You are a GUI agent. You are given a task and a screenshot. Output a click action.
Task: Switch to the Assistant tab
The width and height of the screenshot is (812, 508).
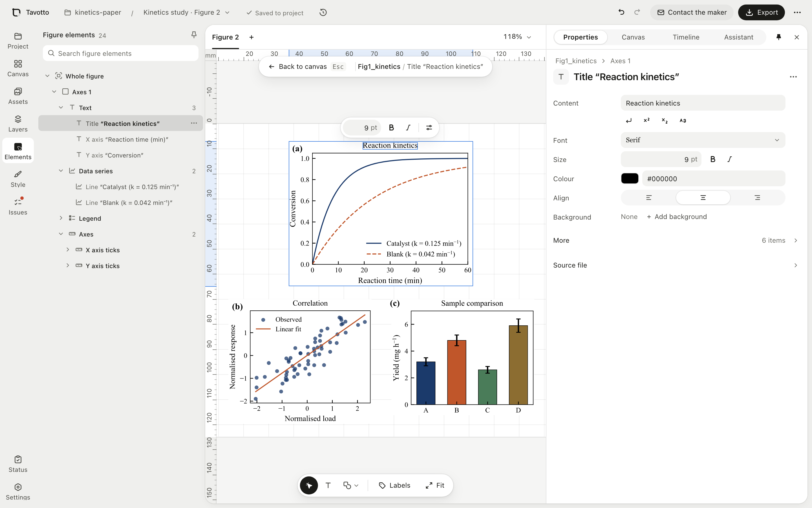[738, 37]
